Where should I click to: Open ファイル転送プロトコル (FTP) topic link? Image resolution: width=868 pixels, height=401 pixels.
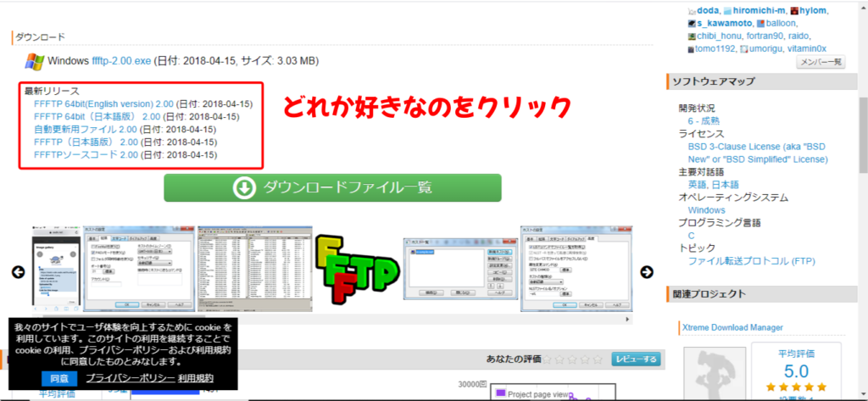[751, 261]
